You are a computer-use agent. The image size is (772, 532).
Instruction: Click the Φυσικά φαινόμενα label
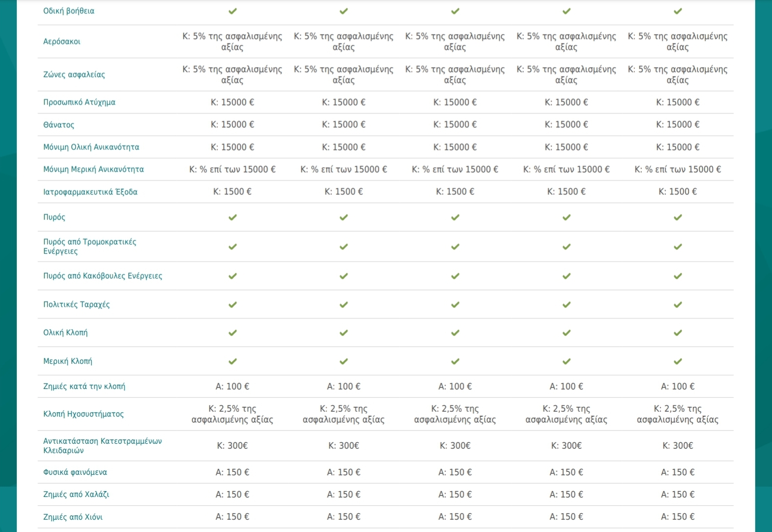pyautogui.click(x=75, y=472)
